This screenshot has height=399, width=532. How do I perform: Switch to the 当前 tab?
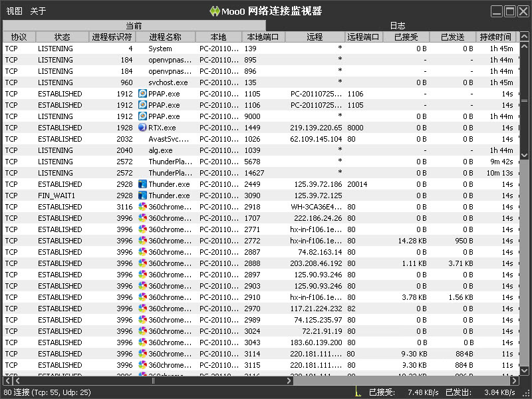coord(134,26)
